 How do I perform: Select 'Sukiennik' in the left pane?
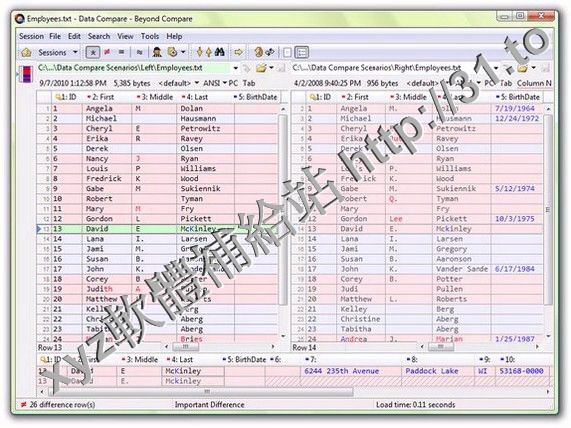pos(200,189)
